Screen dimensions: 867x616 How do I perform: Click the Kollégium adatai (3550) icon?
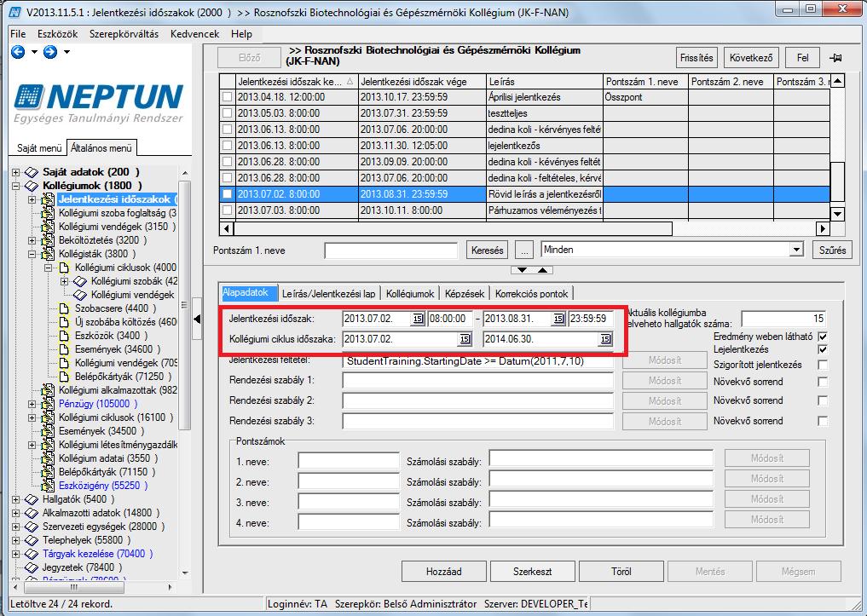[48, 458]
